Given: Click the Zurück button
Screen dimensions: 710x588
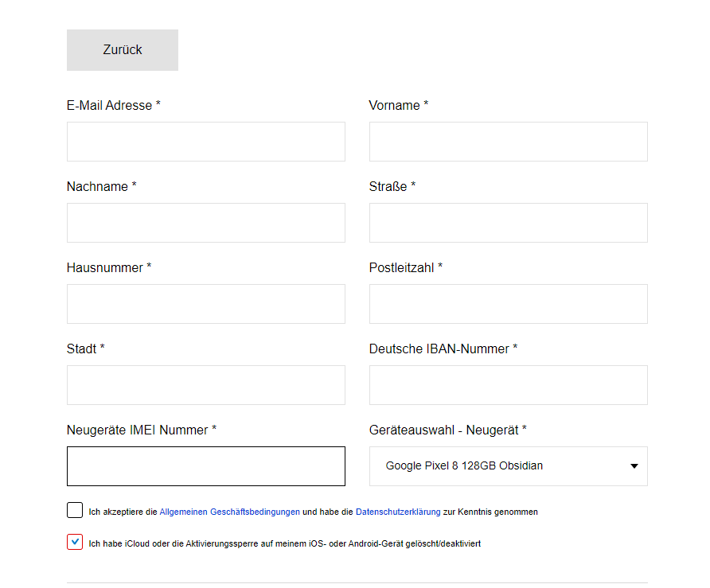Looking at the screenshot, I should point(123,50).
